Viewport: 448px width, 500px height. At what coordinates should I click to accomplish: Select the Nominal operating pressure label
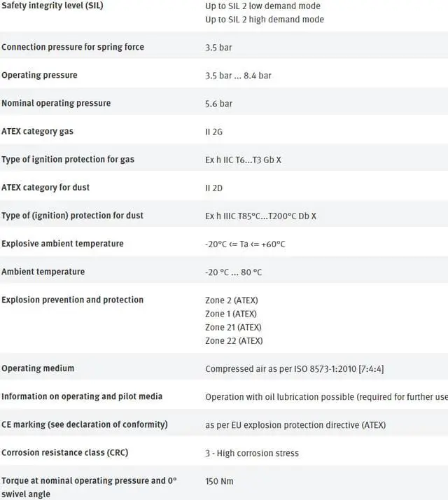click(x=56, y=103)
